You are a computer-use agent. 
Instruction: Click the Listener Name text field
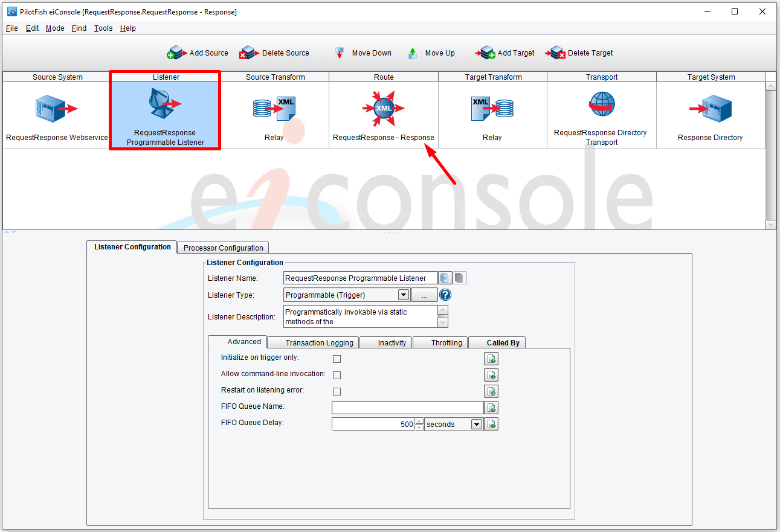360,278
